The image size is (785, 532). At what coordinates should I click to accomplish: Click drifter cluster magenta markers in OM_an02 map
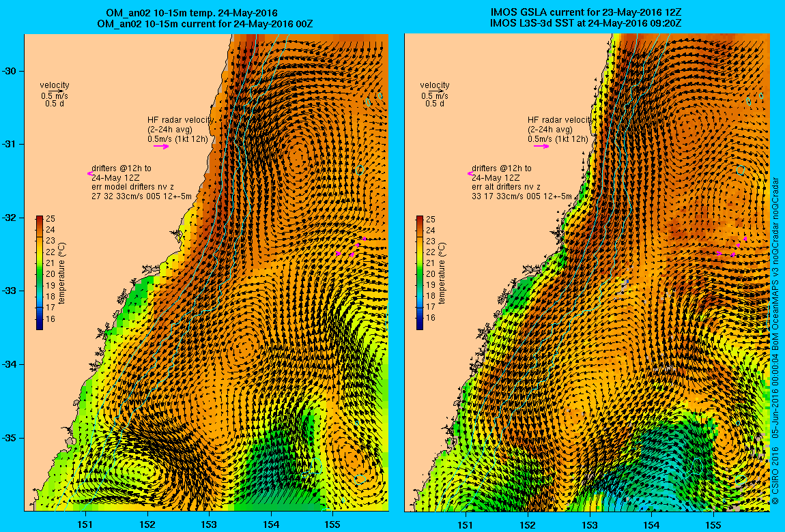352,248
